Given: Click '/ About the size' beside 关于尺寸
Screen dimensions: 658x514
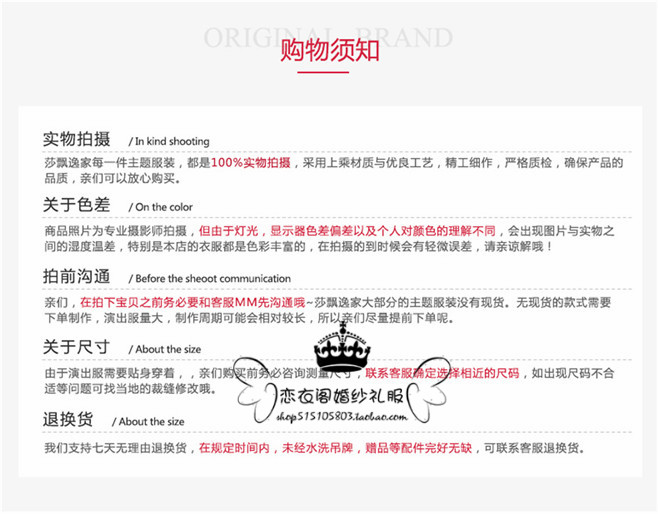Looking at the screenshot, I should coord(165,350).
